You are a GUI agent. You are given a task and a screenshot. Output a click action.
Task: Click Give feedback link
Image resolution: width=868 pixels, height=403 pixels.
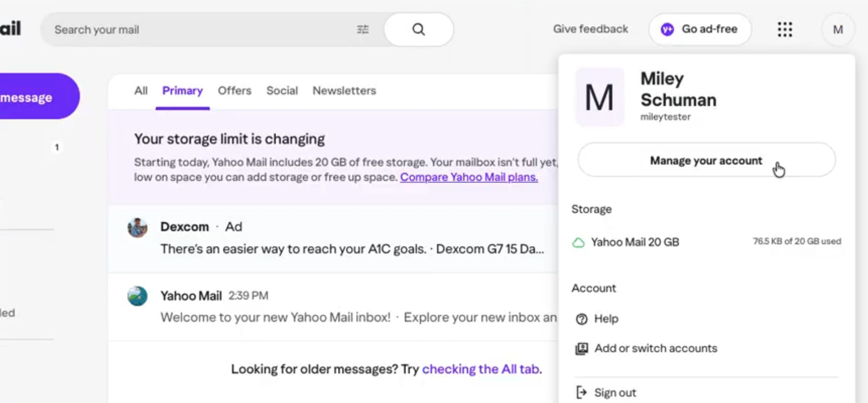click(x=590, y=29)
